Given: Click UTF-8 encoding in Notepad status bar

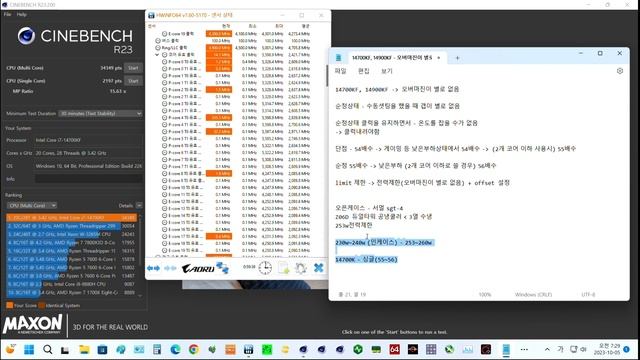Looking at the screenshot, I should [588, 294].
